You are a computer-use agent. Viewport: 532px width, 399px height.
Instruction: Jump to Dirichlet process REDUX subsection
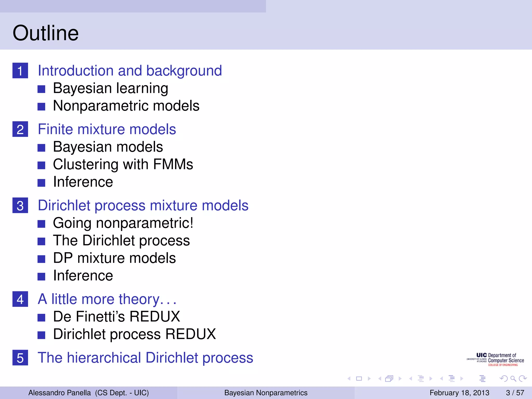click(135, 334)
